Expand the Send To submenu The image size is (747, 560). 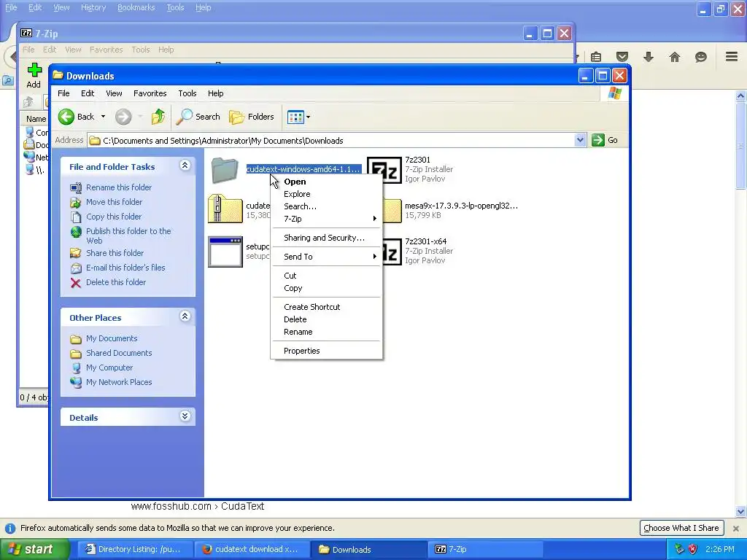pos(326,257)
